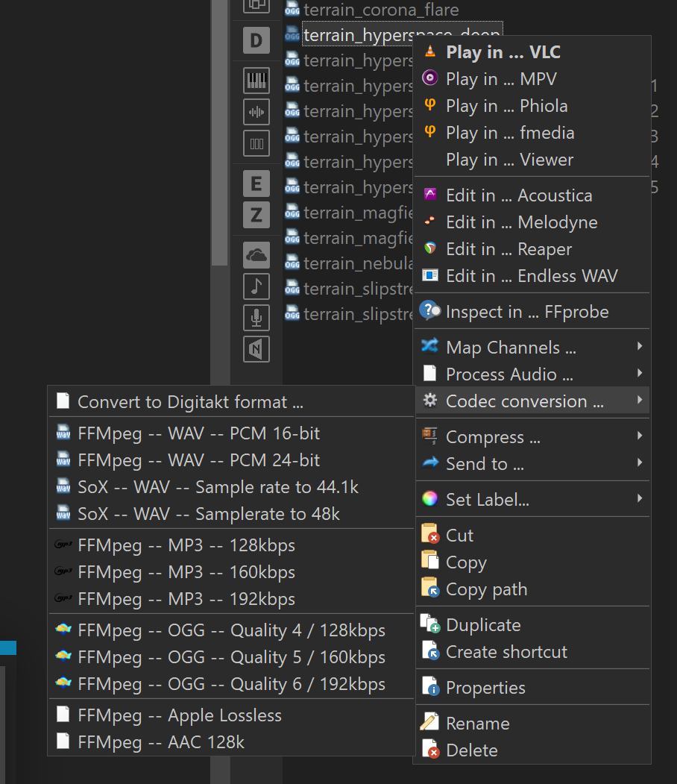Screen dimensions: 677x784
Task: Choose Copy path
Action: [x=532, y=589]
